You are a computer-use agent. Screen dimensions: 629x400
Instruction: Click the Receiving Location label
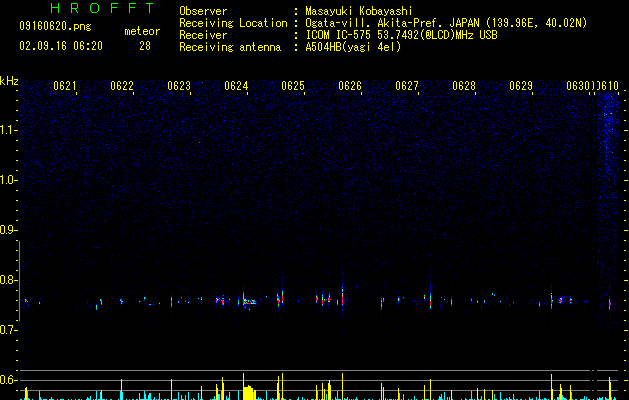click(233, 23)
